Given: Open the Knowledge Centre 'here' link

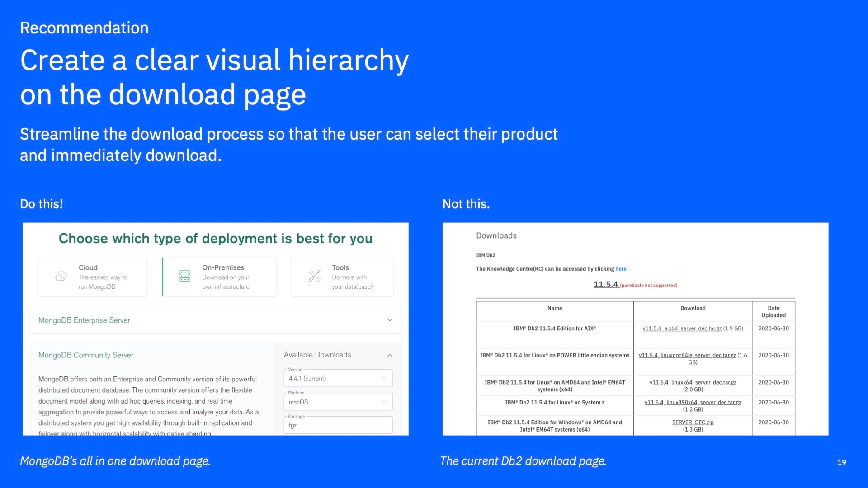Looking at the screenshot, I should click(x=621, y=269).
